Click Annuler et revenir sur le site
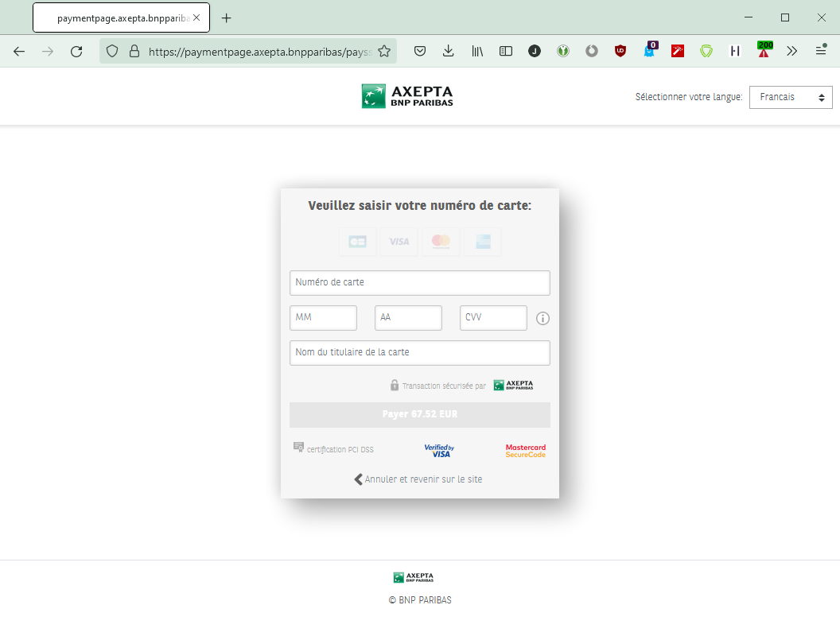Image resolution: width=840 pixels, height=636 pixels. point(418,479)
